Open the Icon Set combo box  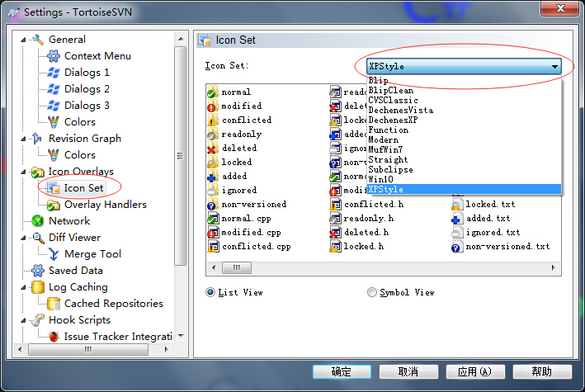click(464, 66)
